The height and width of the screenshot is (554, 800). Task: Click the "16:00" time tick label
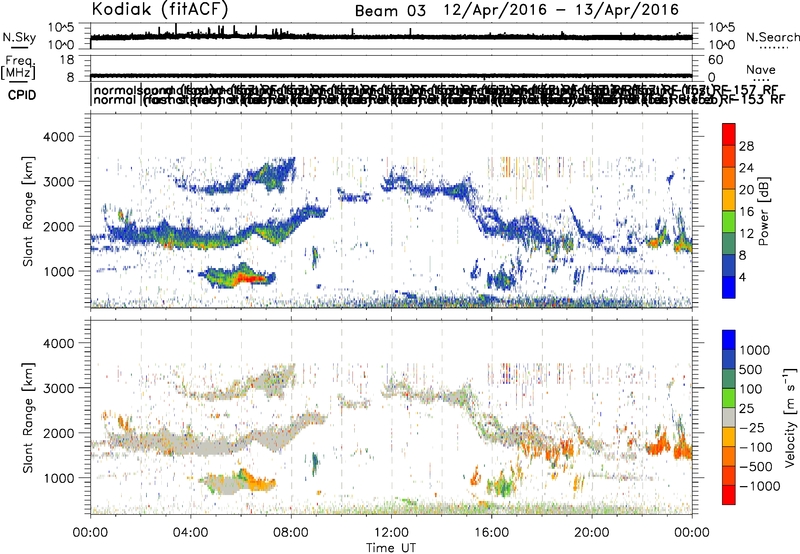(492, 533)
